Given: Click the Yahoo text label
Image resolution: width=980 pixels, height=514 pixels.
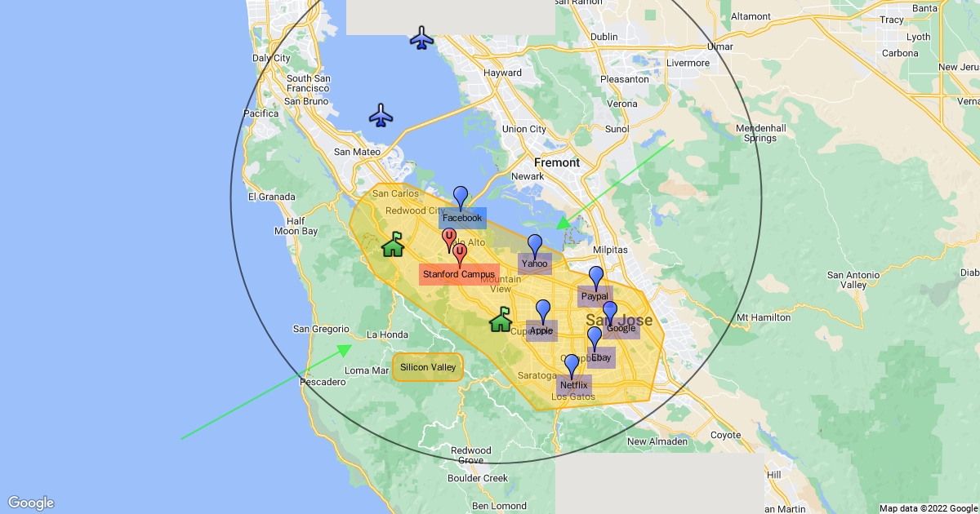Looking at the screenshot, I should pos(535,264).
